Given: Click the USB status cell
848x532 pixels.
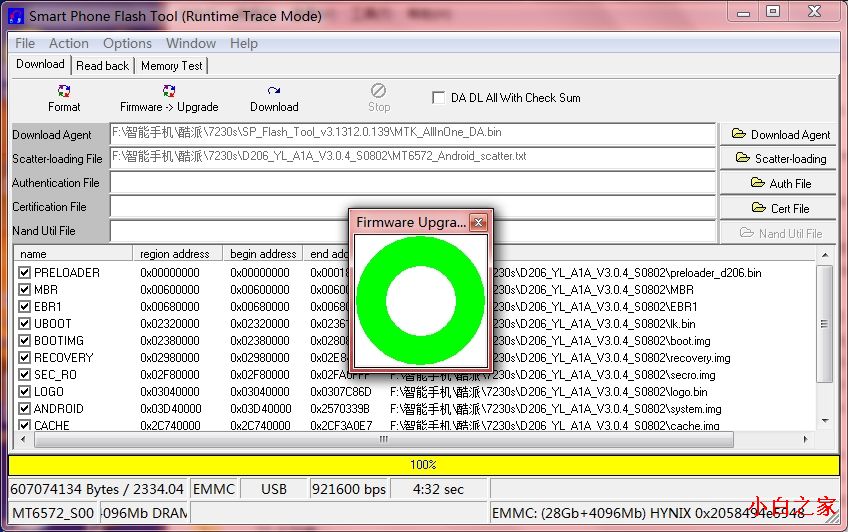Looking at the screenshot, I should tap(274, 489).
